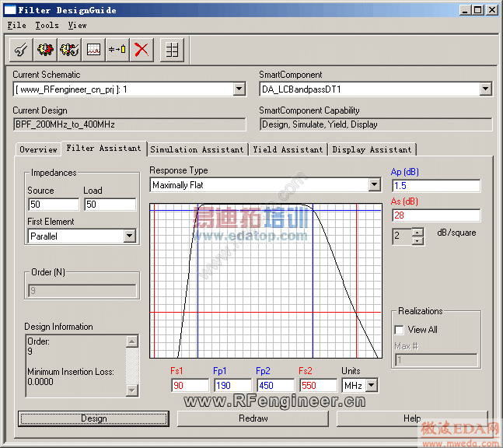Decrease the dB/square stepper value
Viewport: 503px width, 448px height.
pos(417,240)
